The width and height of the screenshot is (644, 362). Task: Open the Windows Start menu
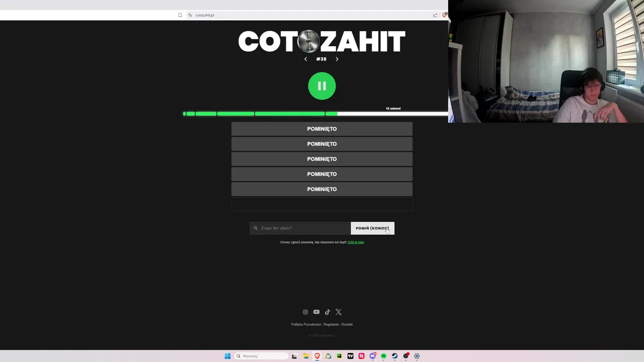coord(227,356)
